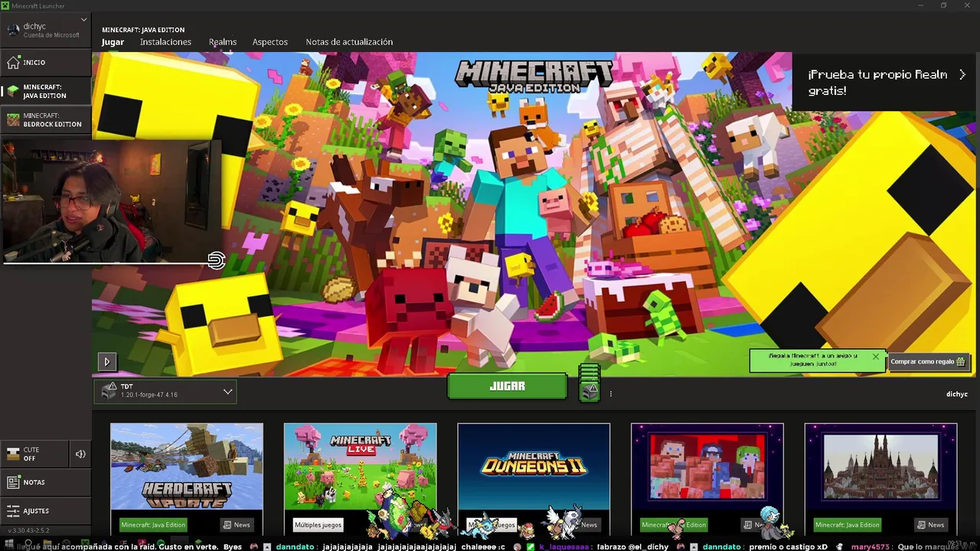Open the Minecraft Live news card
The width and height of the screenshot is (980, 551).
click(360, 479)
